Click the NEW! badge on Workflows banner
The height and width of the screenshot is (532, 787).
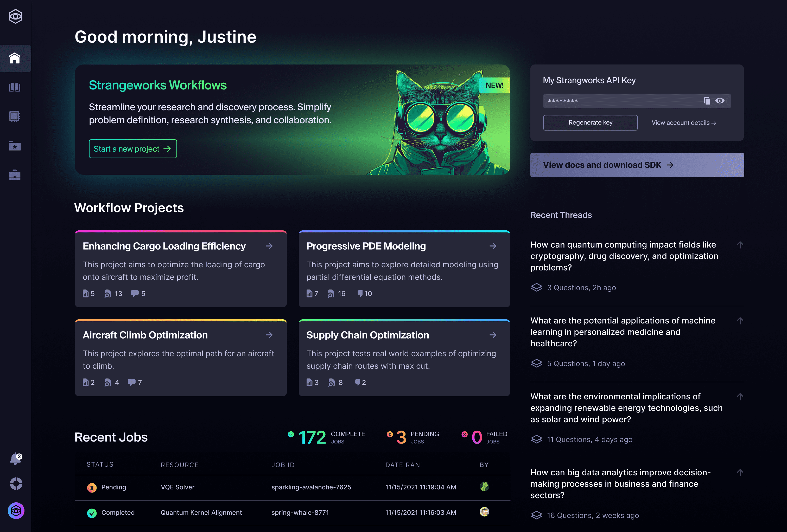494,85
